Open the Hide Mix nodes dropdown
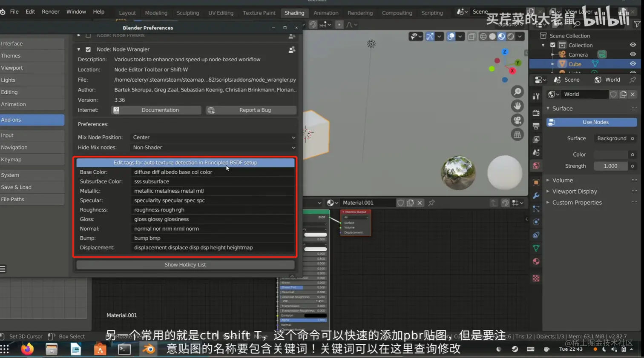Screen dimensions: 644x358 (x=213, y=148)
